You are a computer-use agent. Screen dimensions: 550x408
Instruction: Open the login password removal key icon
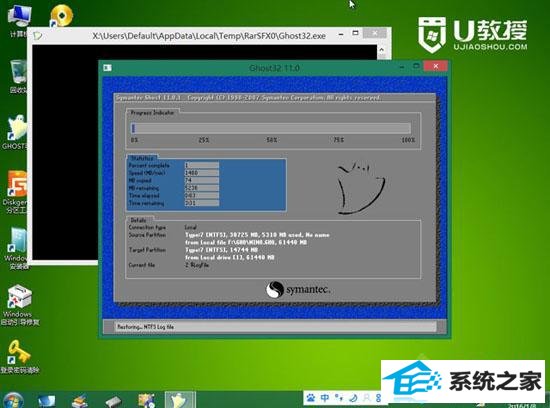[20, 356]
